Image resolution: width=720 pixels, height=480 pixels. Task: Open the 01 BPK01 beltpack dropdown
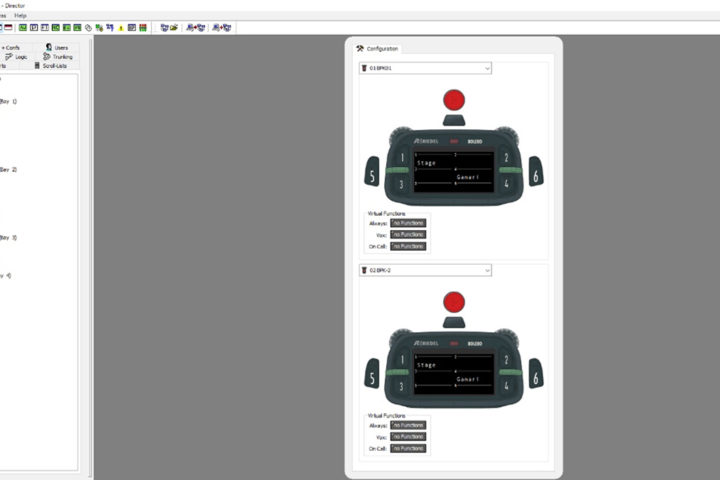(x=425, y=68)
